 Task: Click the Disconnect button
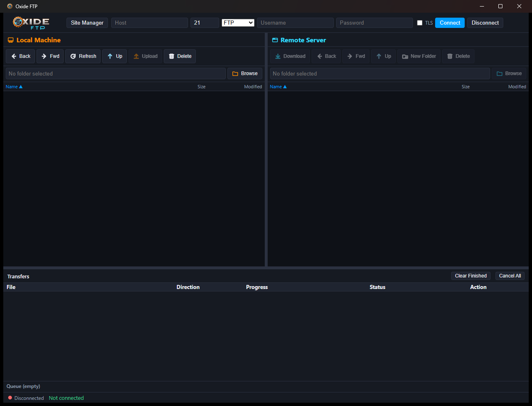485,23
